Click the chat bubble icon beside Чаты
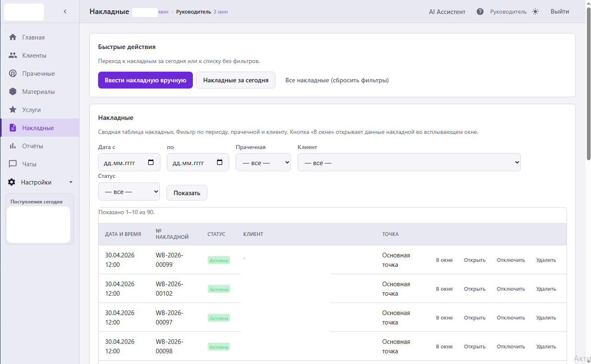 click(x=13, y=164)
